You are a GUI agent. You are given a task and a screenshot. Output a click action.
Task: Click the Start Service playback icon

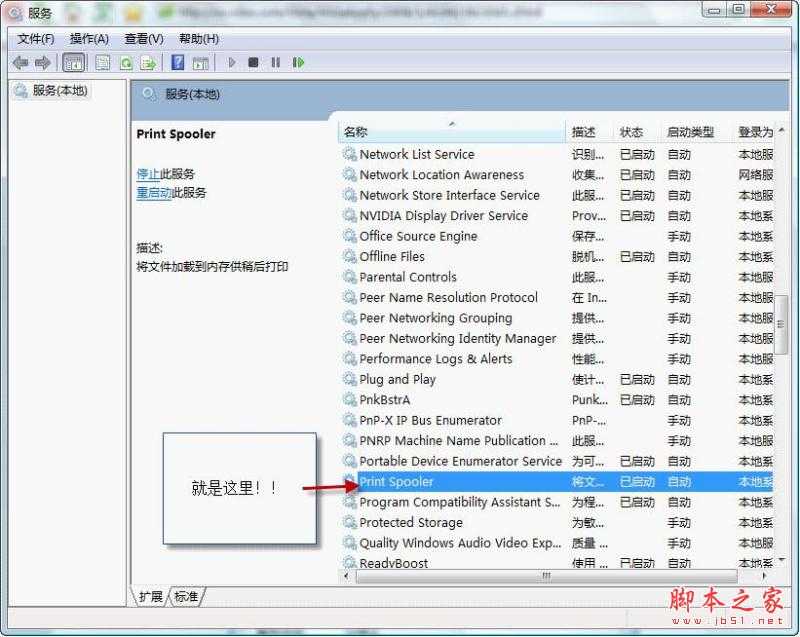[x=231, y=62]
